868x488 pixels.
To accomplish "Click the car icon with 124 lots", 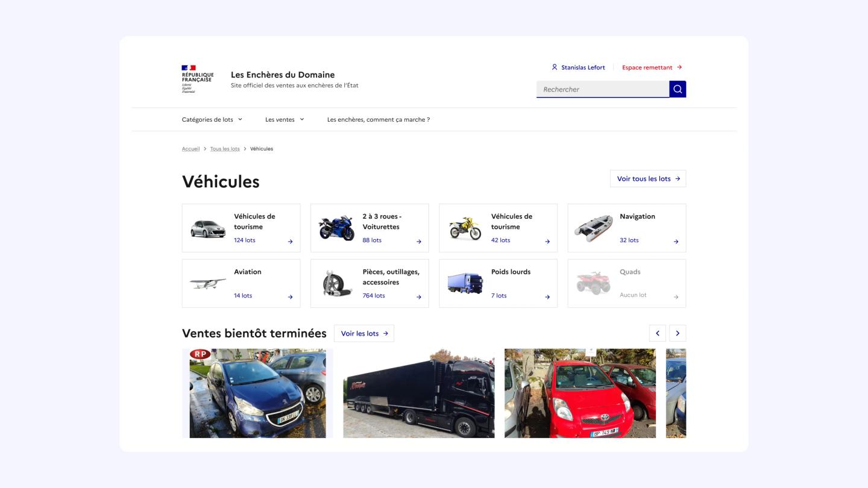I will (x=208, y=228).
